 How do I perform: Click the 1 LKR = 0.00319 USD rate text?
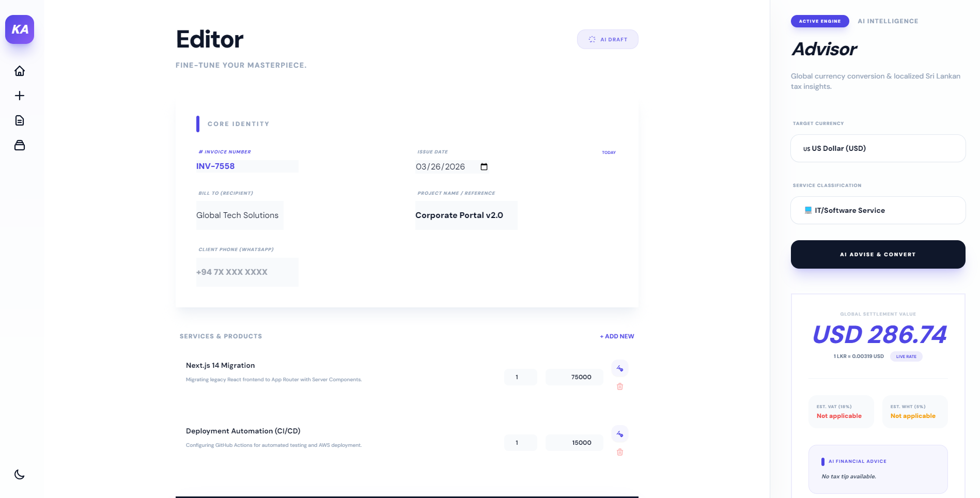(x=859, y=356)
